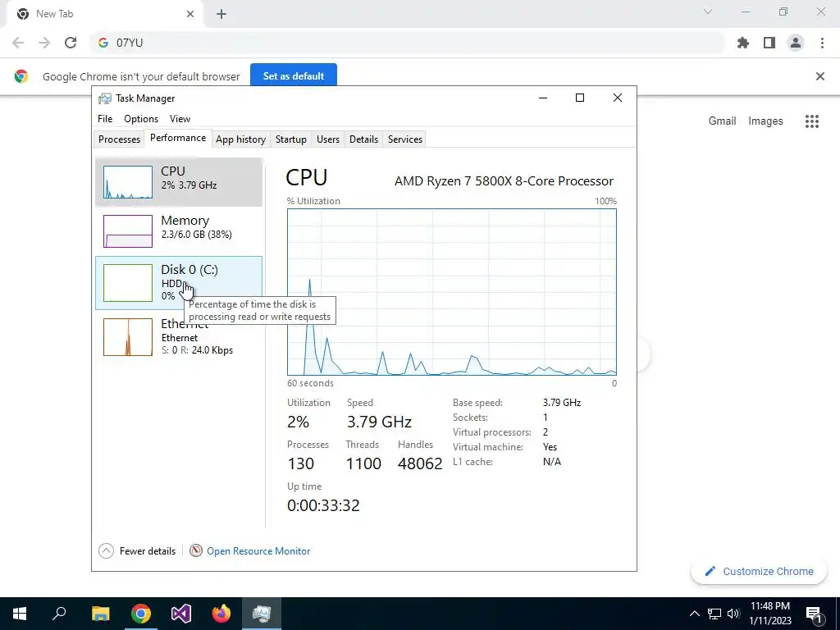Open the notification center icon
840x630 pixels.
(814, 614)
